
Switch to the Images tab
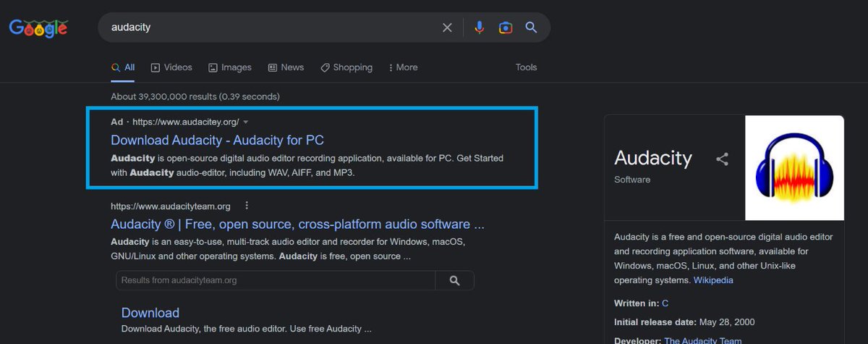pos(230,67)
